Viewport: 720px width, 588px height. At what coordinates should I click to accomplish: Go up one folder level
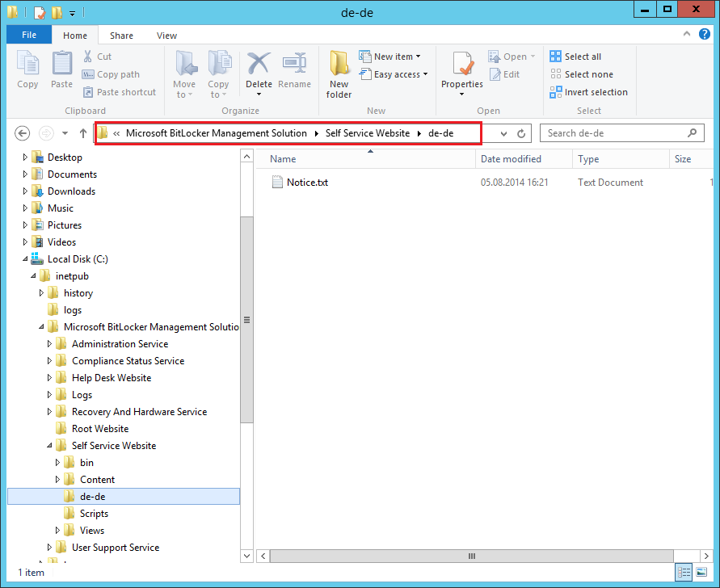pos(82,133)
